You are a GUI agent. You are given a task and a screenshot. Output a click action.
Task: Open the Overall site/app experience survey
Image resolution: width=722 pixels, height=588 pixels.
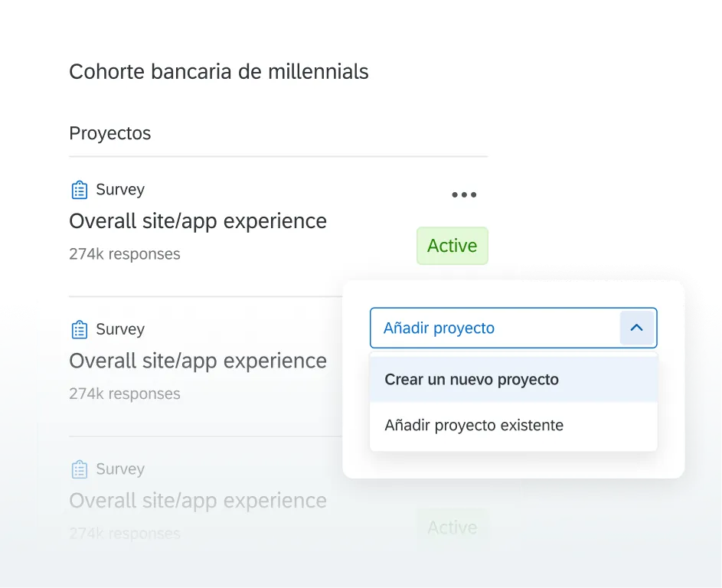point(198,220)
